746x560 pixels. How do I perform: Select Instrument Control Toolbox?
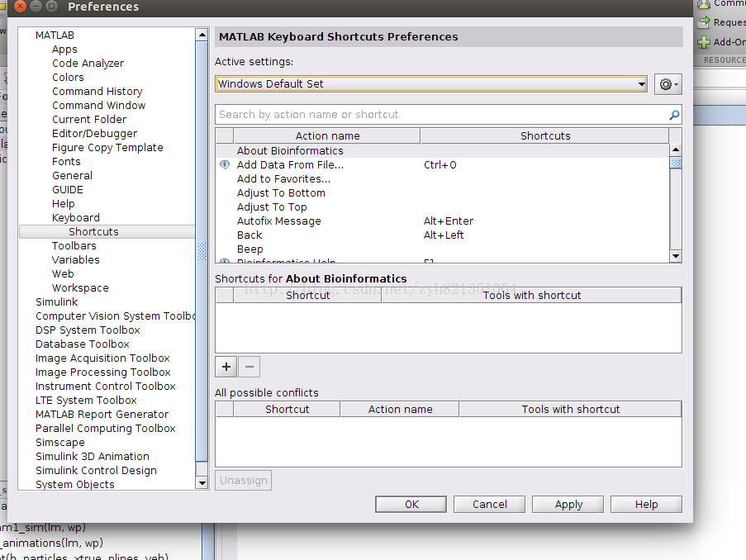[105, 387]
